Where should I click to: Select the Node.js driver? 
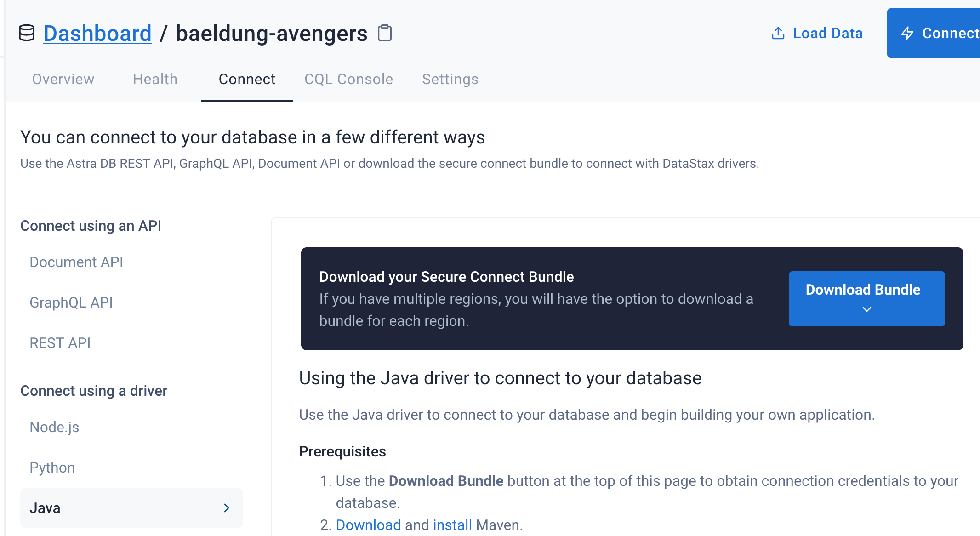pyautogui.click(x=54, y=427)
